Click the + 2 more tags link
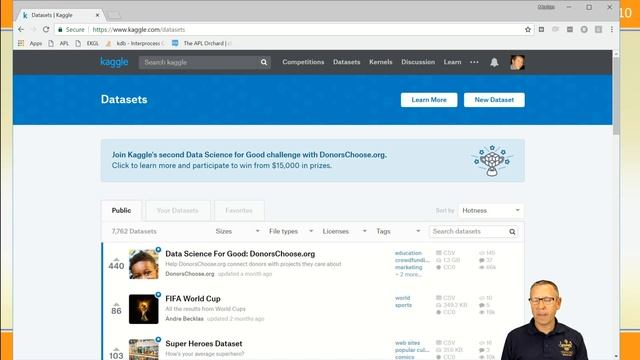Image resolution: width=640 pixels, height=360 pixels. click(x=408, y=275)
